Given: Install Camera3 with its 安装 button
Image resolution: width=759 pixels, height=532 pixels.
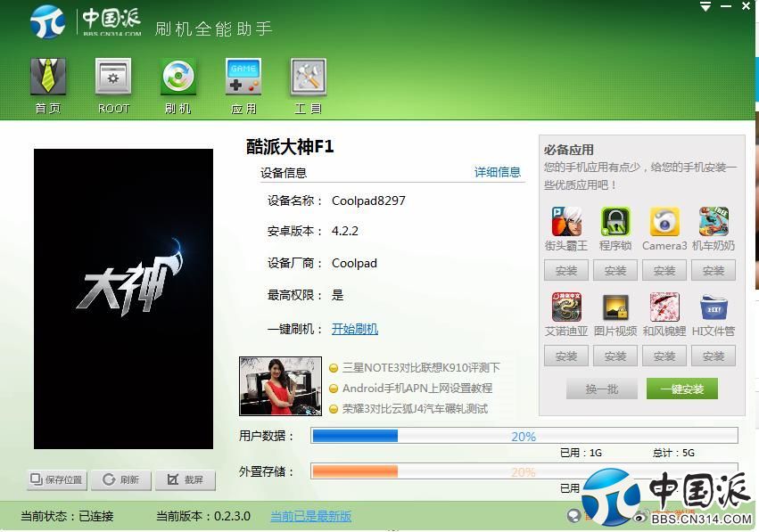Looking at the screenshot, I should (x=664, y=270).
